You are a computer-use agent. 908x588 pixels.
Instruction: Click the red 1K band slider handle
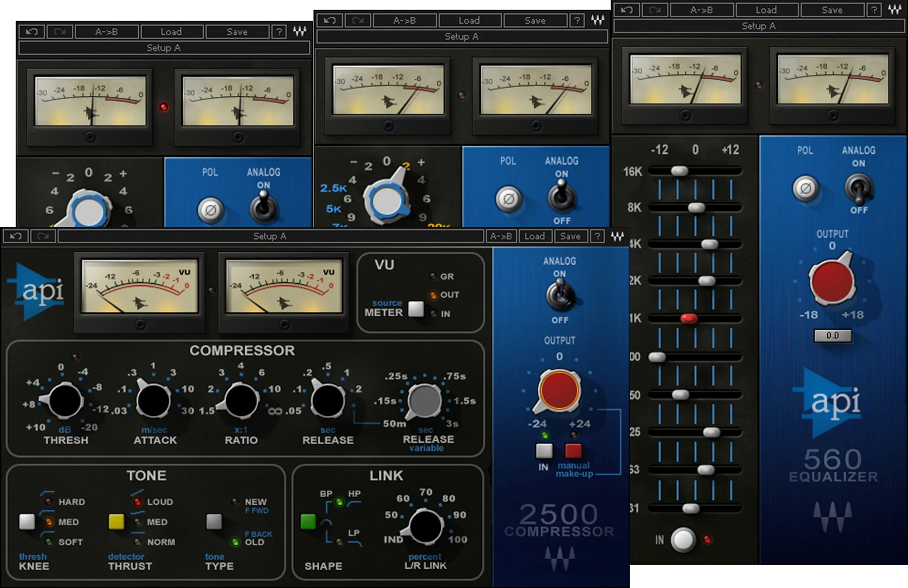[689, 318]
